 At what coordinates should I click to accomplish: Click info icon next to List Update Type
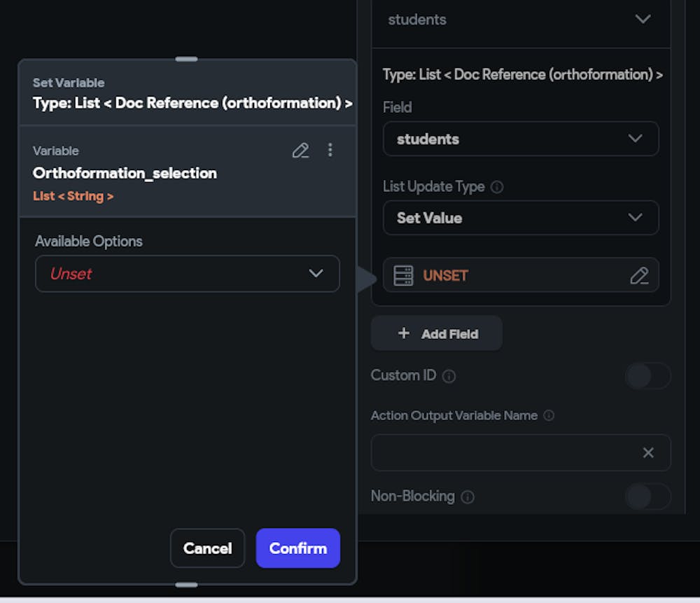point(497,187)
